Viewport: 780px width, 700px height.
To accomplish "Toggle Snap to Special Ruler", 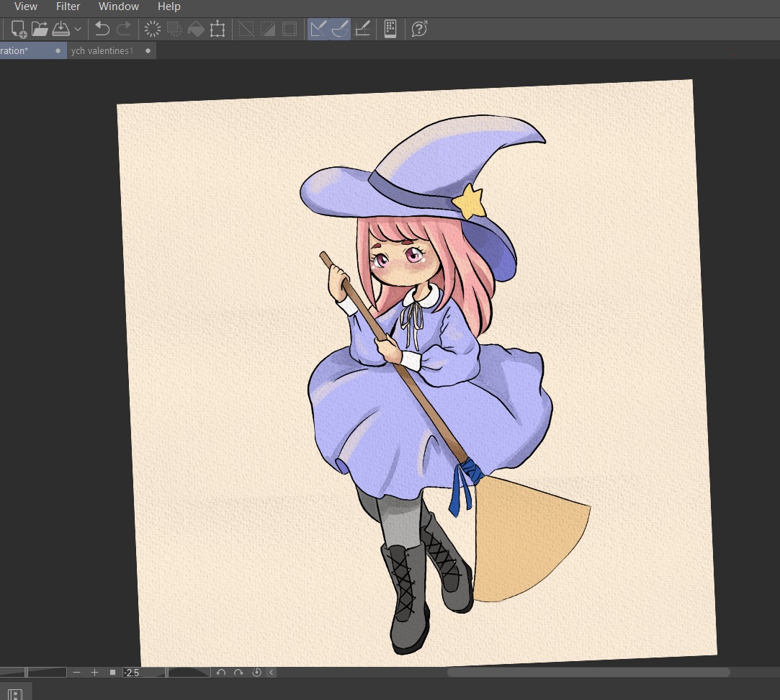I will (340, 30).
